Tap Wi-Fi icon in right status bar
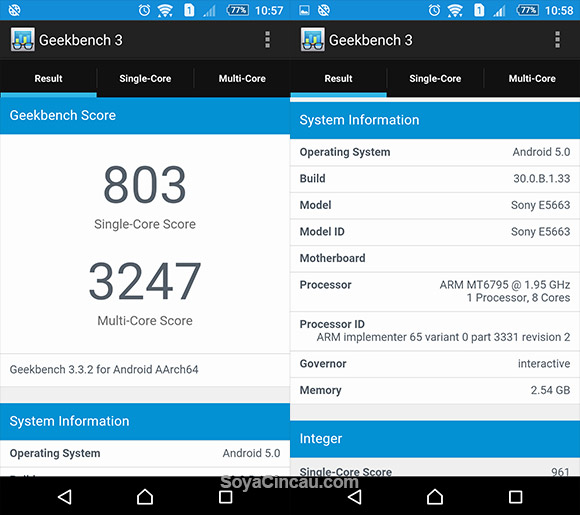 coord(455,10)
